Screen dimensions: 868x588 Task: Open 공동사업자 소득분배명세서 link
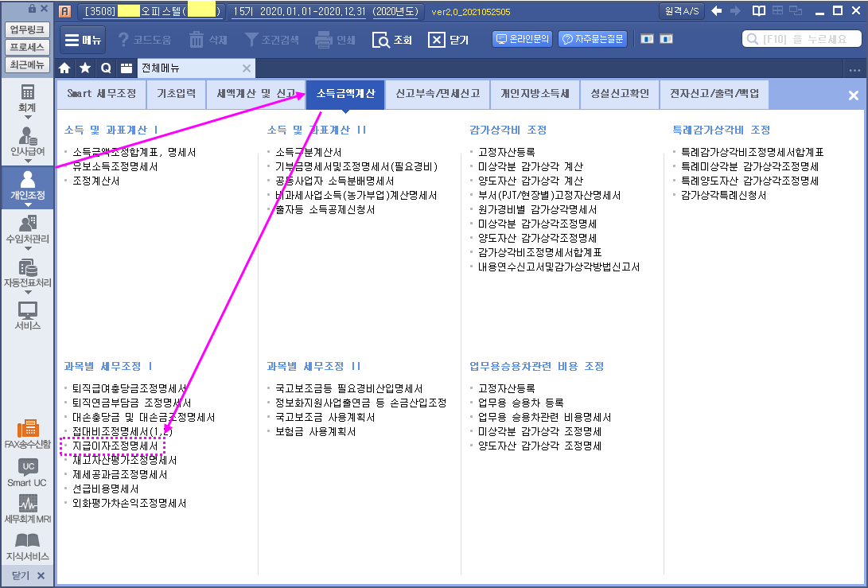334,181
